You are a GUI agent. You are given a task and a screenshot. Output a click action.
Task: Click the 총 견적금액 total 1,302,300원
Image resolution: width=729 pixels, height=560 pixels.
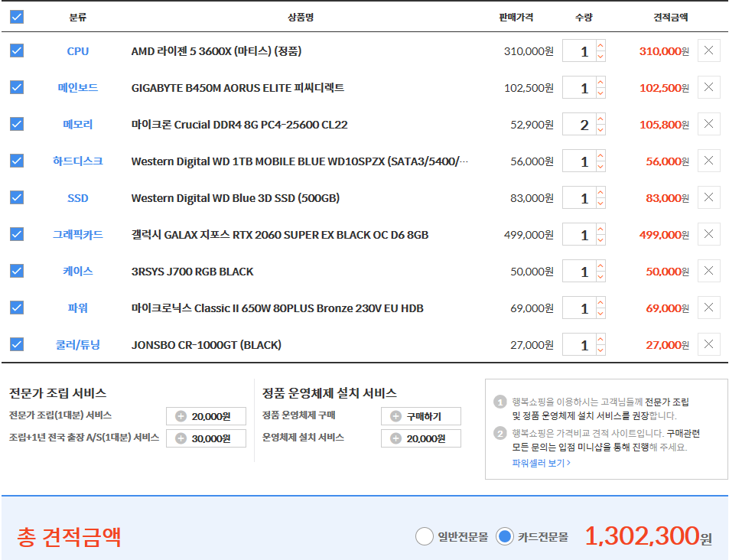click(x=648, y=536)
